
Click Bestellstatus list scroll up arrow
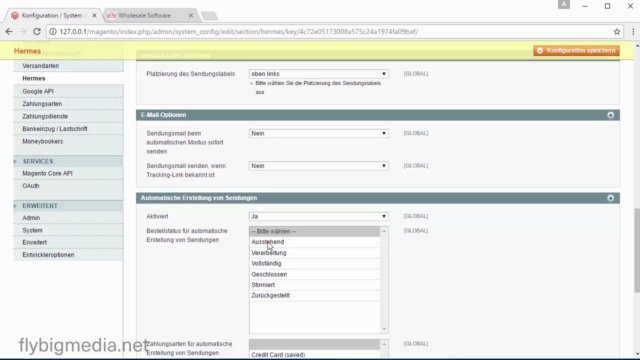coord(384,231)
